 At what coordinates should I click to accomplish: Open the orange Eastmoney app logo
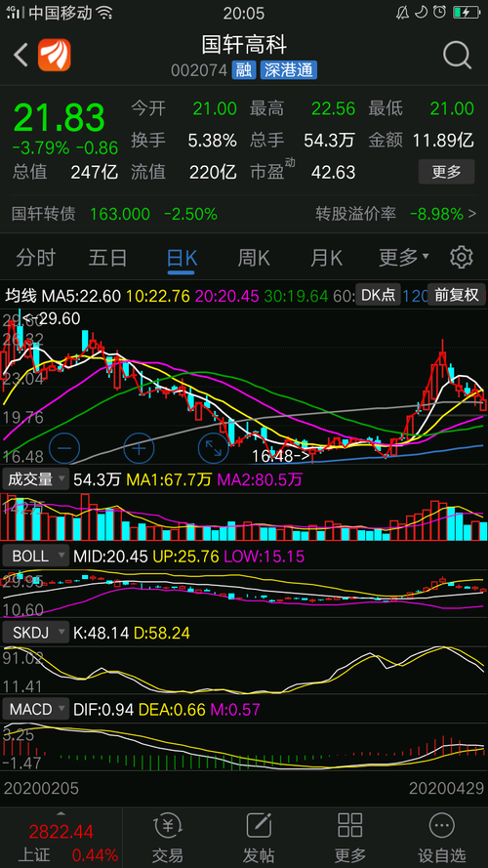55,55
